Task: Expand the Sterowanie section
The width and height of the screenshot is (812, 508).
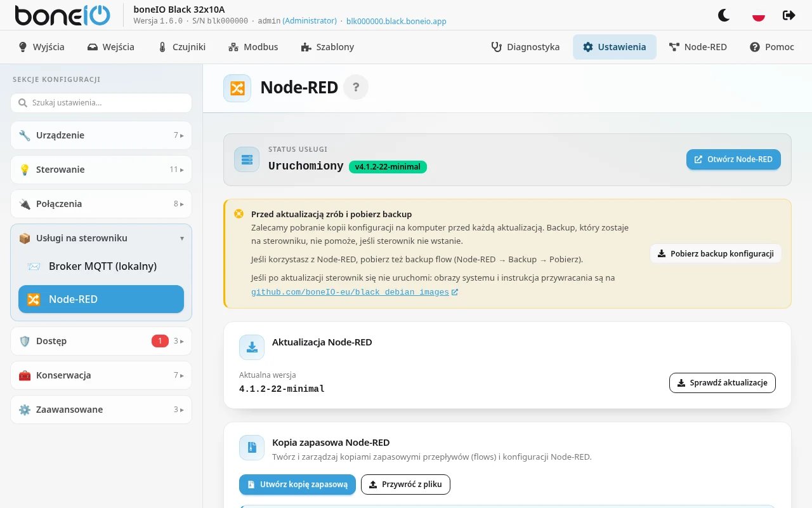Action: pyautogui.click(x=101, y=170)
